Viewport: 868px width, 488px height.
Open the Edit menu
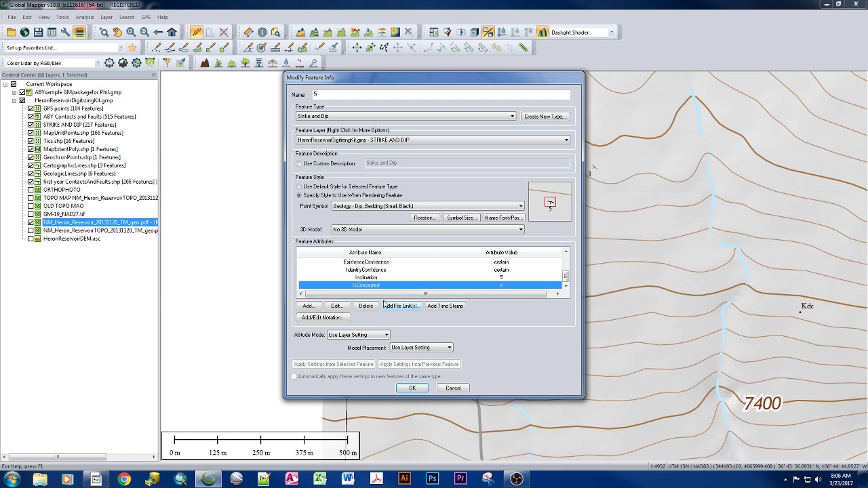pos(27,17)
